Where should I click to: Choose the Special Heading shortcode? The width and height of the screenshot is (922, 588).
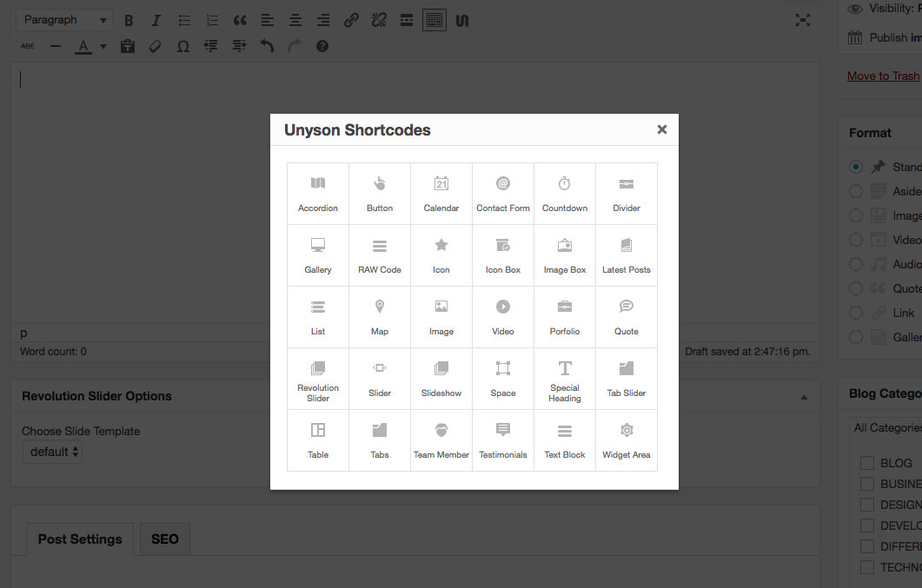[x=565, y=379]
